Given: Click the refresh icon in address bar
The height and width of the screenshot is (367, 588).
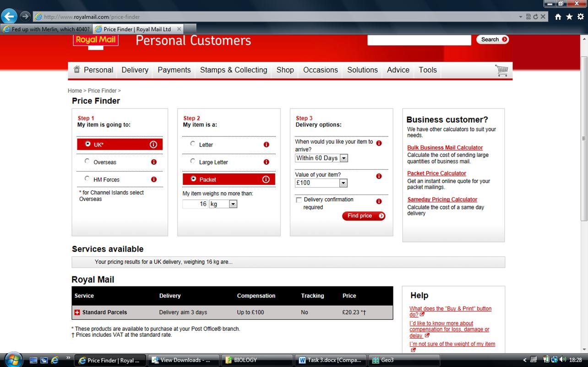Looking at the screenshot, I should coord(535,16).
